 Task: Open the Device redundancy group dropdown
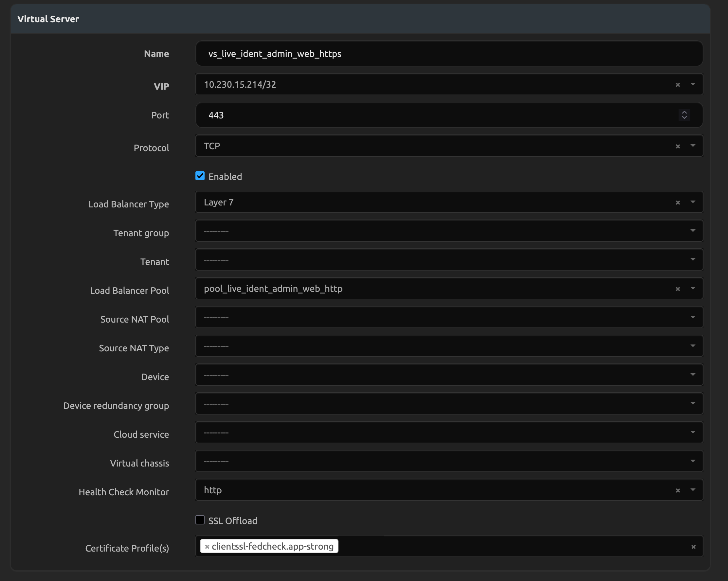(693, 404)
